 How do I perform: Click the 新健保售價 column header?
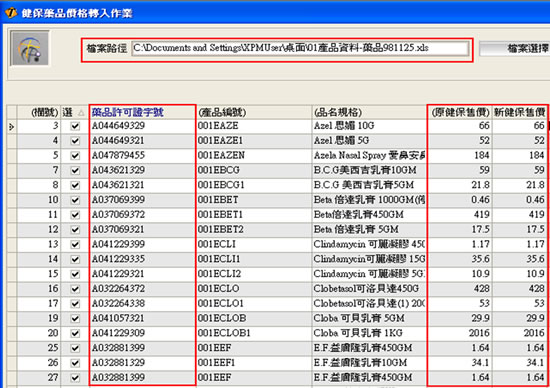[520, 112]
